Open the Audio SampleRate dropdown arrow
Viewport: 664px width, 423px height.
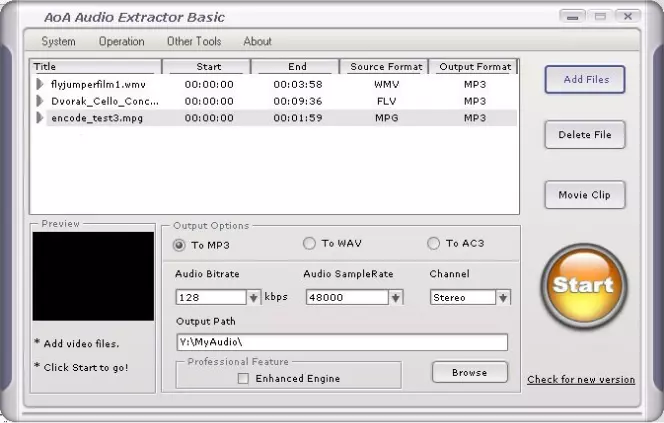tap(396, 298)
